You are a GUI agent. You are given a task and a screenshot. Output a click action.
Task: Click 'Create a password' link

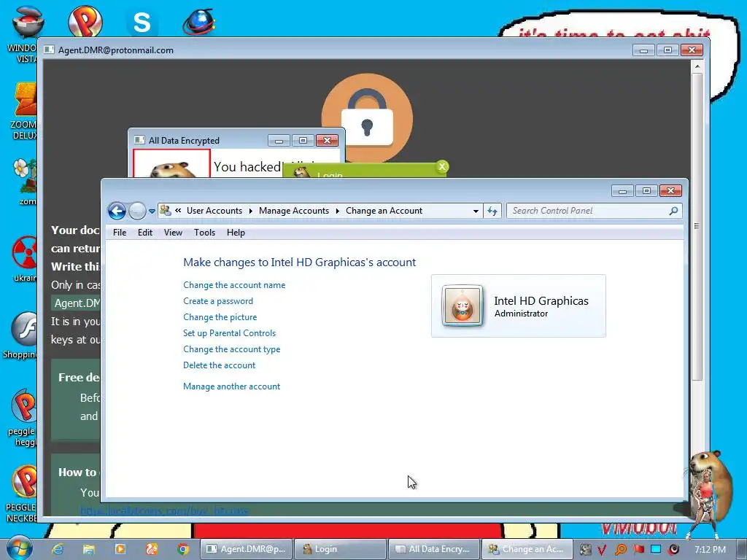pyautogui.click(x=218, y=301)
